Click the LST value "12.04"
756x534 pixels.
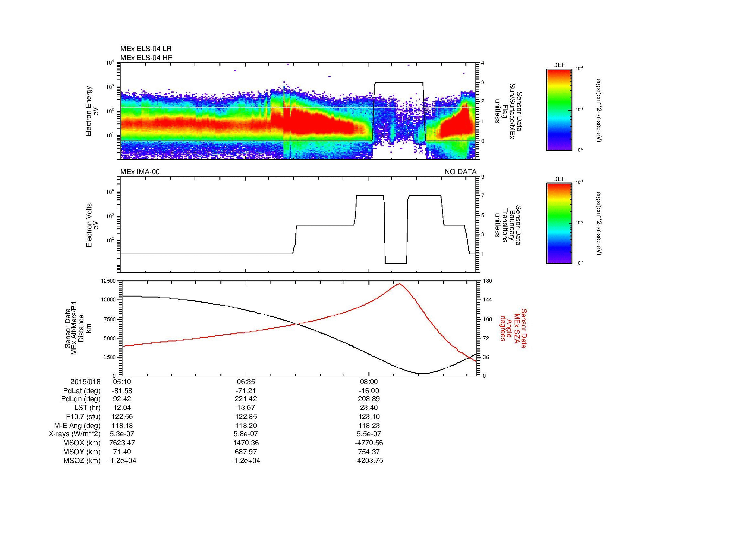(x=122, y=408)
